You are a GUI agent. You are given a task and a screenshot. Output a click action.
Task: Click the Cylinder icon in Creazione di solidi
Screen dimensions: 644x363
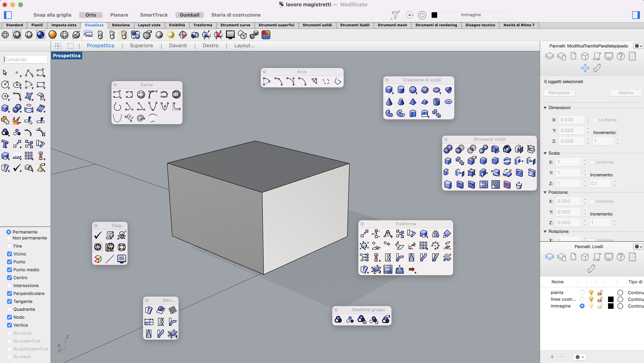click(401, 90)
